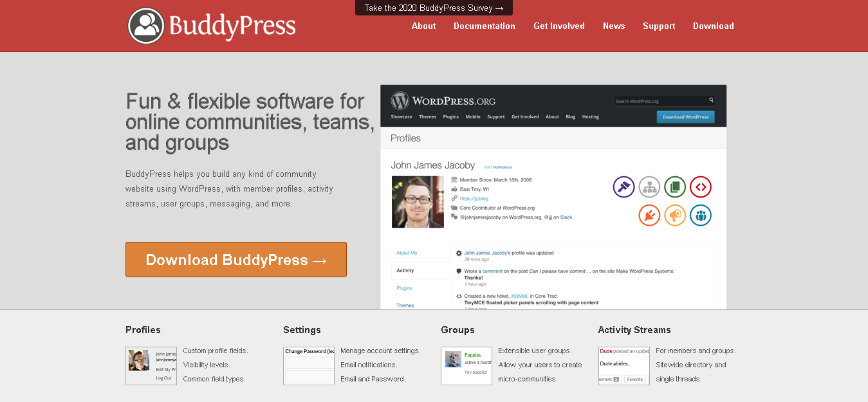Open the Documentation menu item
This screenshot has width=868, height=402.
coord(485,26)
